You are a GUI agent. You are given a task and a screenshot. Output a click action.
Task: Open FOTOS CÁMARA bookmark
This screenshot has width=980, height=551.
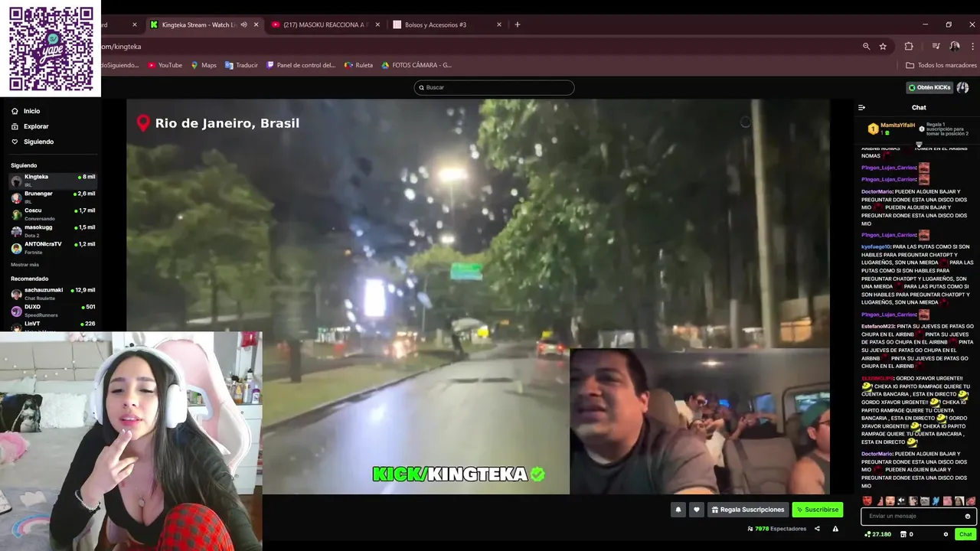416,65
